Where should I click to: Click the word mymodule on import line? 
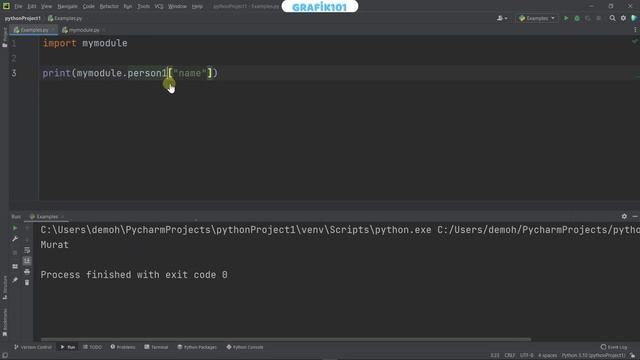104,43
